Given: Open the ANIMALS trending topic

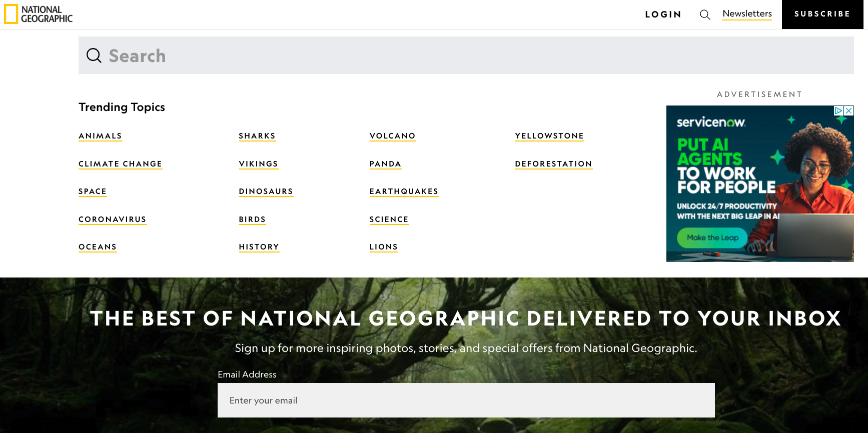Looking at the screenshot, I should tap(101, 136).
